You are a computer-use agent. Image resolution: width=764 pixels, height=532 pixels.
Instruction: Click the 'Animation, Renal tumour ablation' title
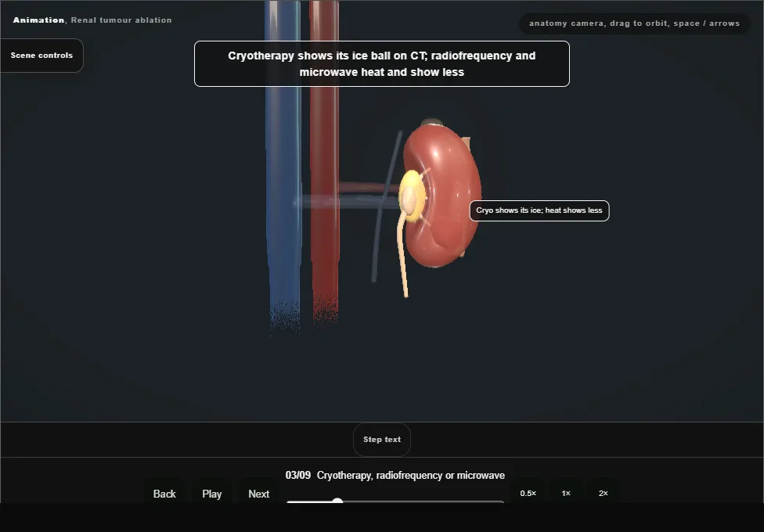[92, 20]
